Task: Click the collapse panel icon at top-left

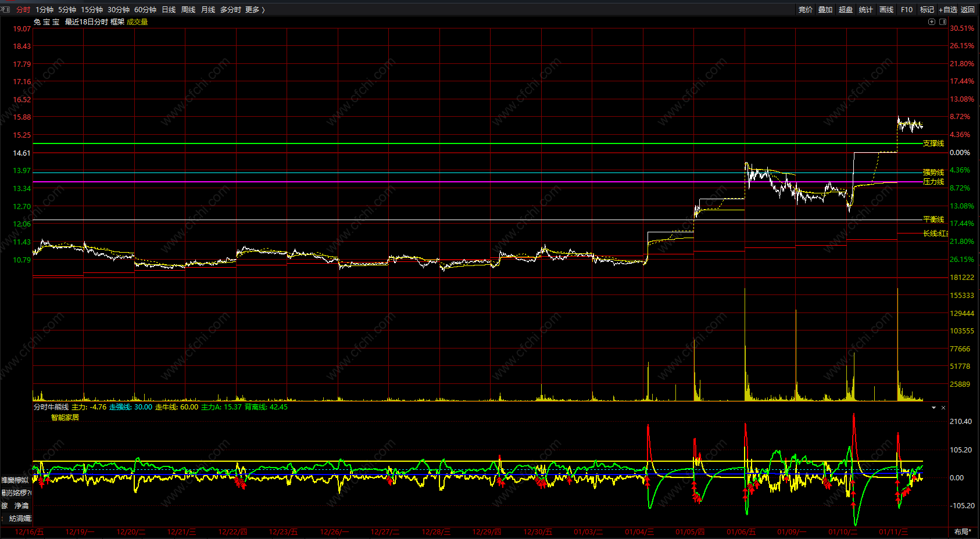Action: pyautogui.click(x=6, y=9)
